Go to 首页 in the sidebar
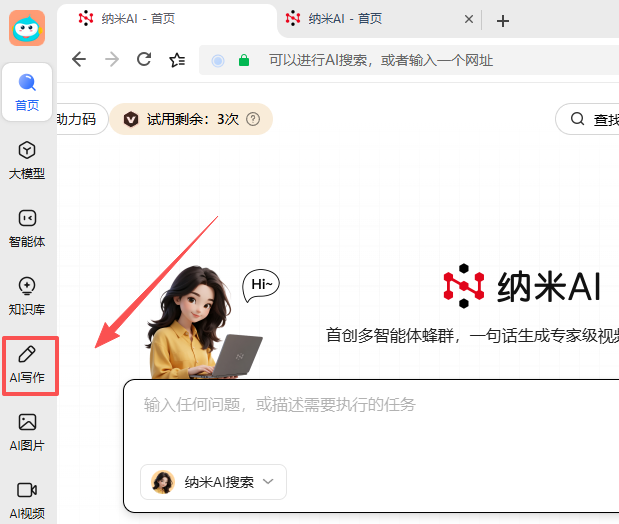The image size is (619, 524). click(x=27, y=92)
